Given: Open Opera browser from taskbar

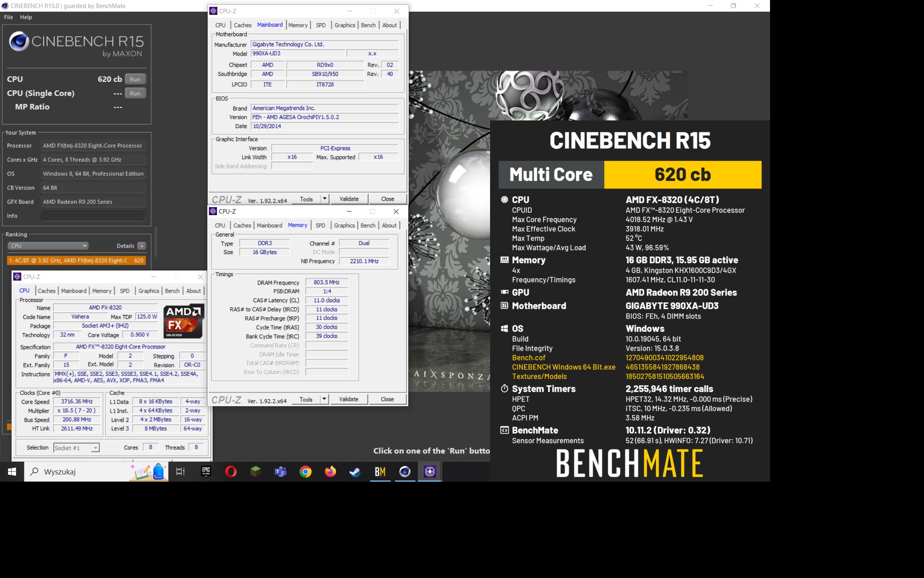Looking at the screenshot, I should [x=231, y=472].
